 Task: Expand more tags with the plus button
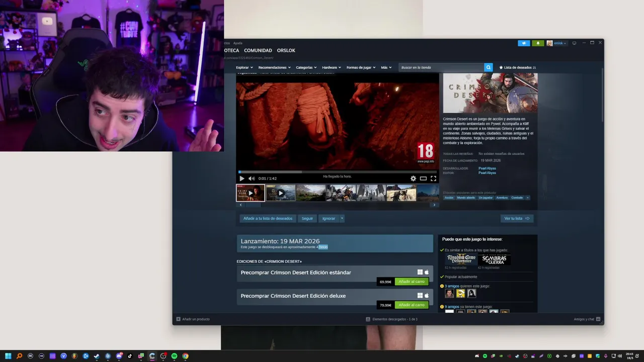coord(527,198)
